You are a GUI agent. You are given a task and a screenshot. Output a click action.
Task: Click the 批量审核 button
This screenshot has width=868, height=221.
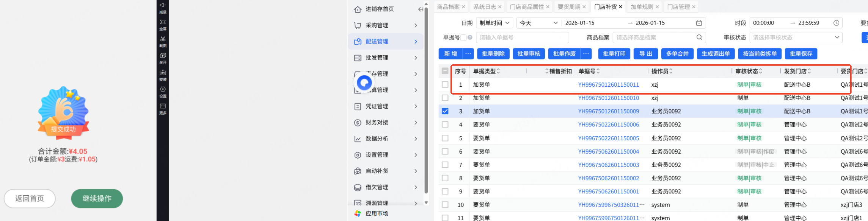tap(529, 54)
